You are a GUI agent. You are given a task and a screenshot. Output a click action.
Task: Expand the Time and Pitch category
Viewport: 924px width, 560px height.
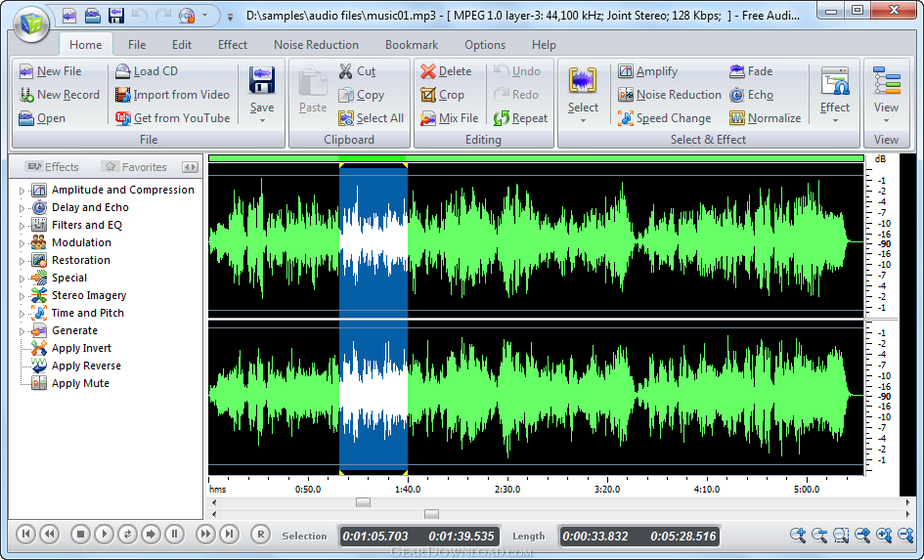tap(22, 314)
